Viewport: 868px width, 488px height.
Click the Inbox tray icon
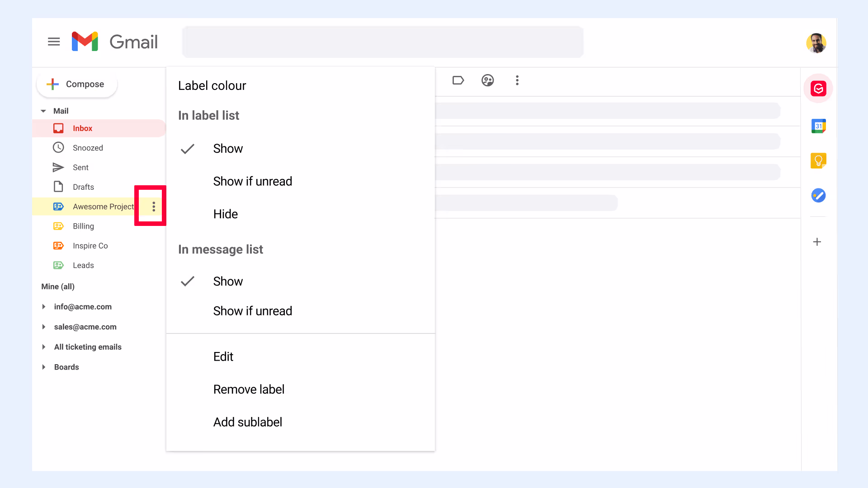coord(58,128)
